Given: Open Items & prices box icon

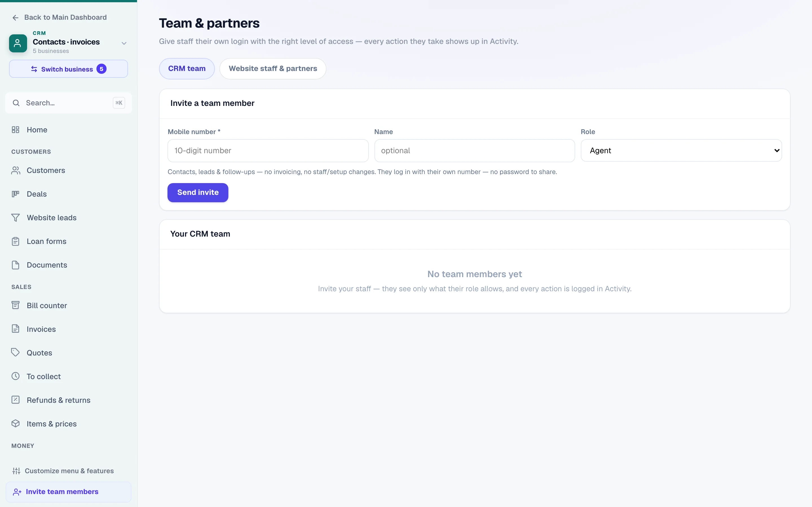Looking at the screenshot, I should (16, 424).
